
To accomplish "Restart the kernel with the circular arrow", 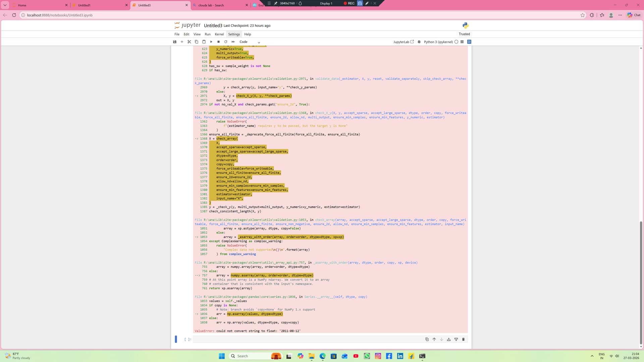I will 226,42.
